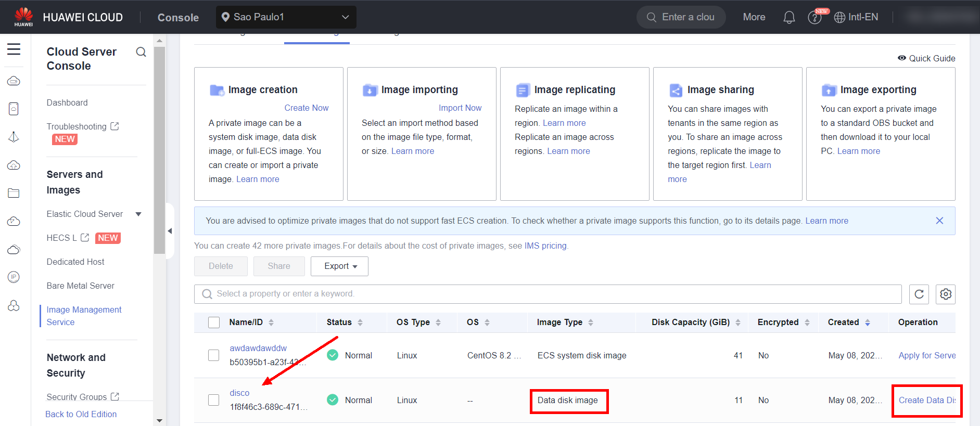980x426 pixels.
Task: Open the help question mark icon
Action: (814, 18)
